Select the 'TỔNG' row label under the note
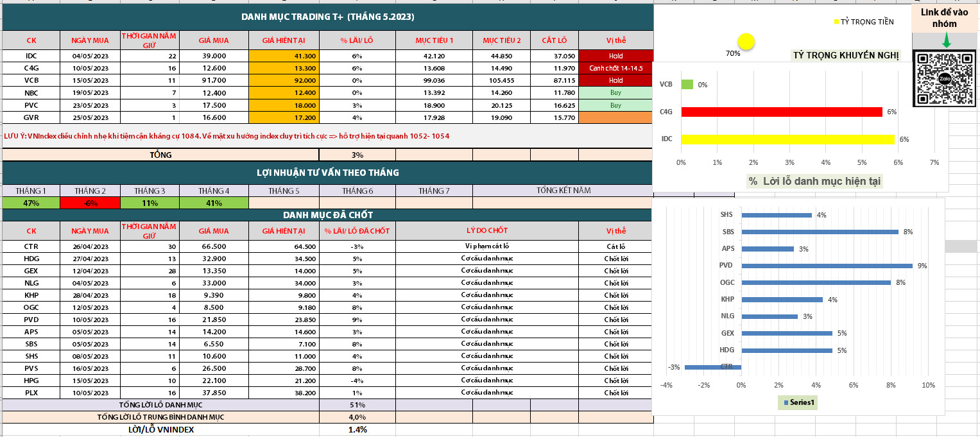The image size is (980, 437). pyautogui.click(x=160, y=155)
